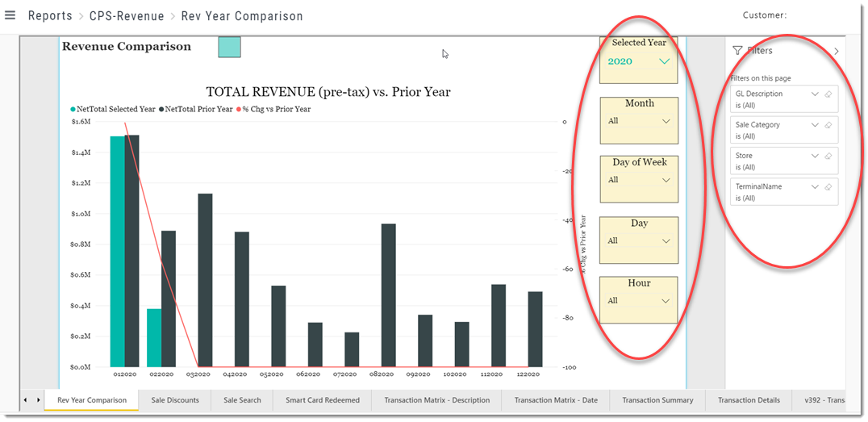Open the hamburger navigation menu
This screenshot has width=868, height=422.
point(10,15)
